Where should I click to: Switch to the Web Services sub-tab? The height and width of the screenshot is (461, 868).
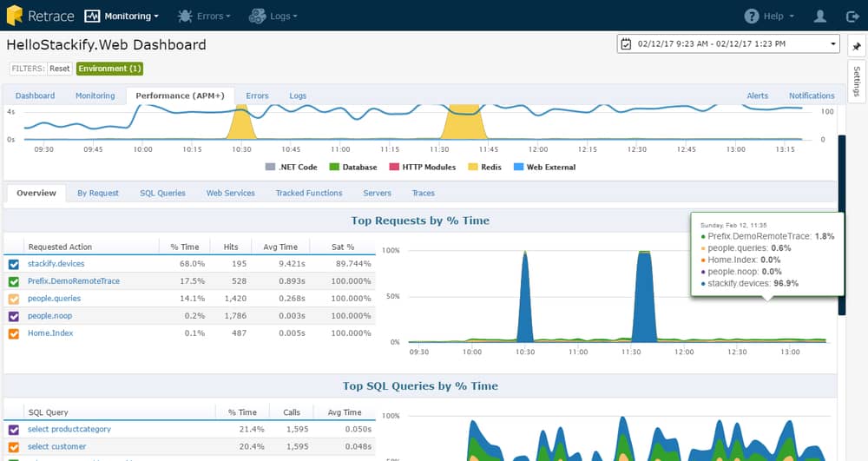pyautogui.click(x=230, y=193)
